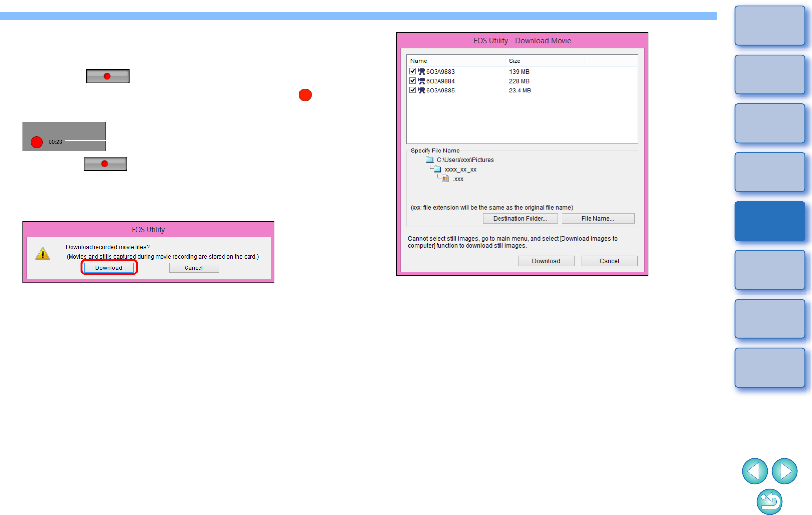Select the highlighted dark blue sidebar chapter tab
This screenshot has width=812, height=515.
point(770,221)
